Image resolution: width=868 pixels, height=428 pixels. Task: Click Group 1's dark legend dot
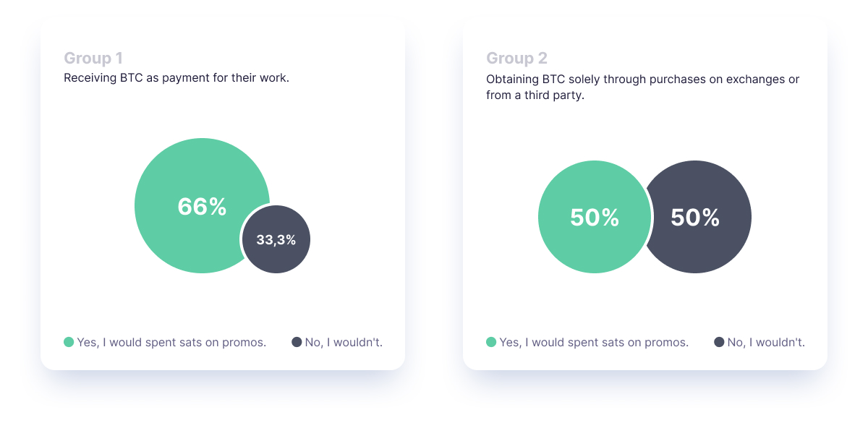pyautogui.click(x=297, y=342)
